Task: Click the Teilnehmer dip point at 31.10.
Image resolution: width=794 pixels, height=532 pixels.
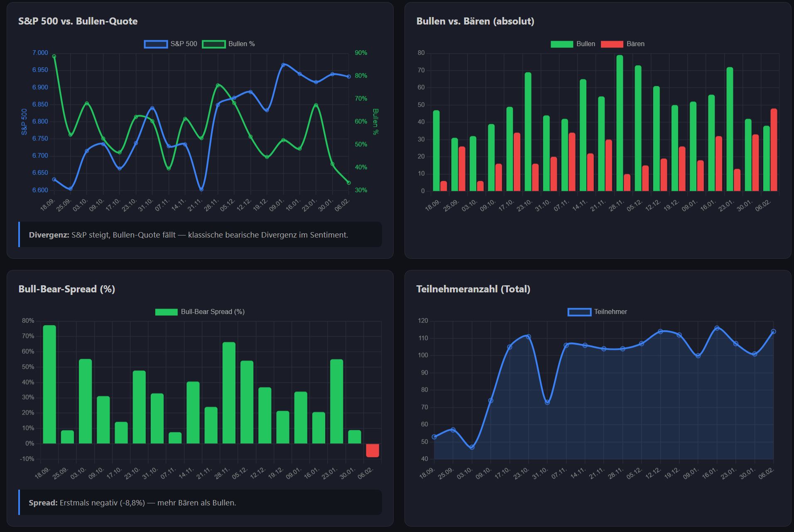Action: click(x=547, y=402)
